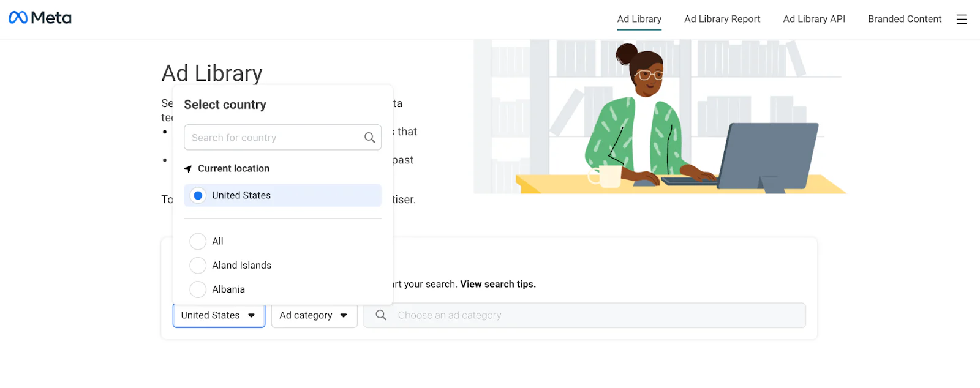Select the All countries radio option
The height and width of the screenshot is (388, 980).
tap(197, 241)
